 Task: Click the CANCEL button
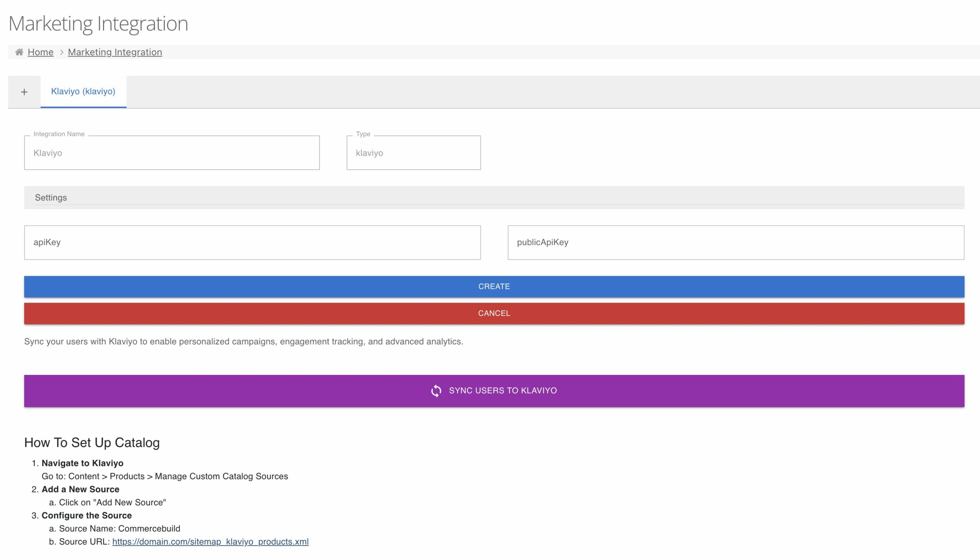[494, 313]
